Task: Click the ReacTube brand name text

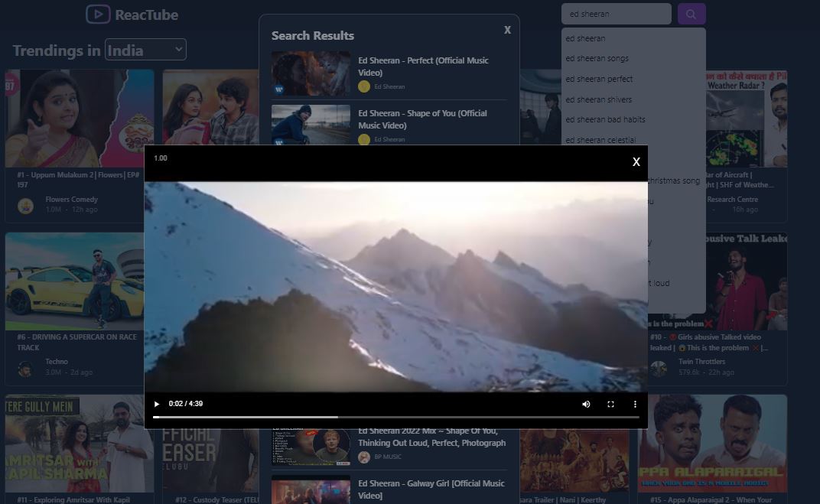Action: [146, 15]
